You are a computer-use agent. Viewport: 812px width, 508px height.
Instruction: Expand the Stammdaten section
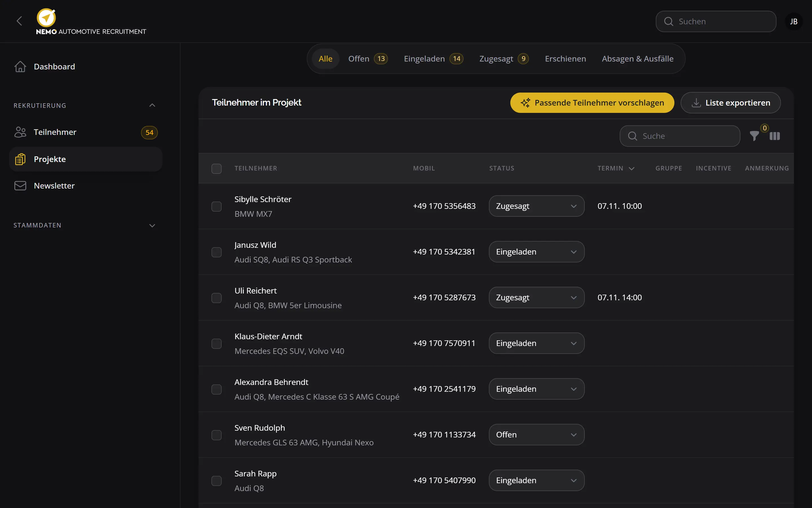pos(152,225)
